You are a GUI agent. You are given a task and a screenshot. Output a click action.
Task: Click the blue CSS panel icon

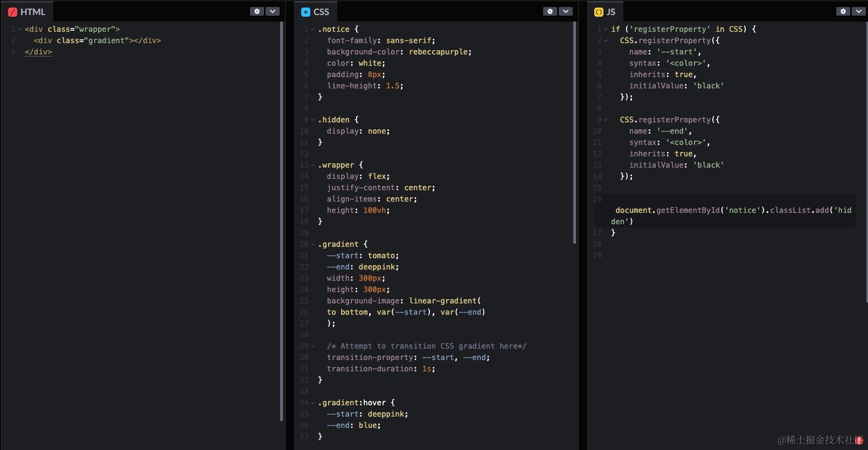coord(305,12)
